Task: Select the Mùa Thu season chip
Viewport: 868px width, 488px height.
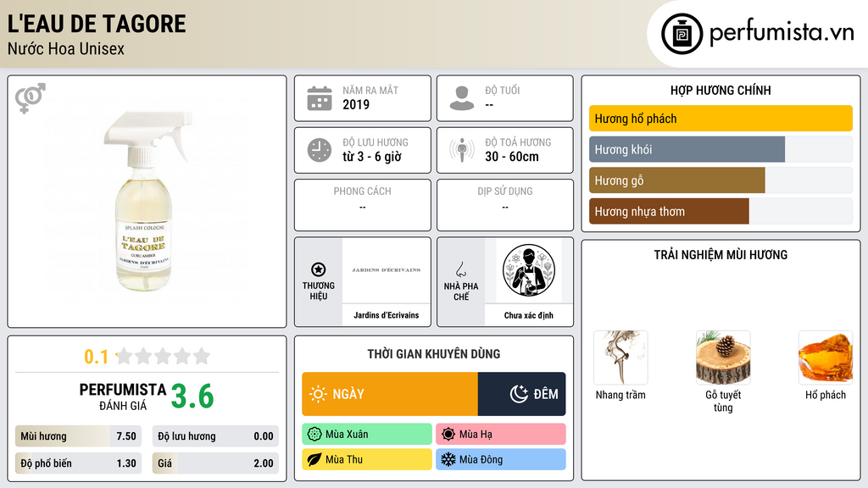Action: pyautogui.click(x=366, y=459)
